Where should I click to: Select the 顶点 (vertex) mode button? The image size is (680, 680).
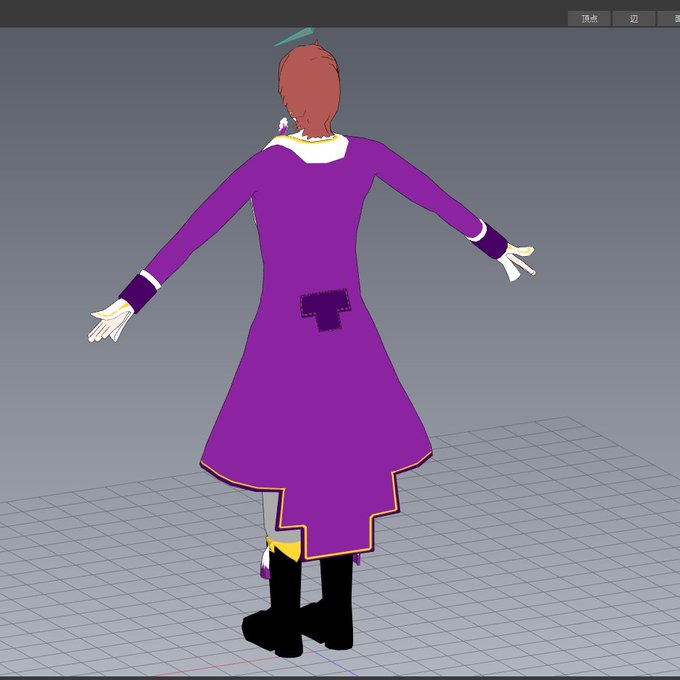pyautogui.click(x=589, y=19)
